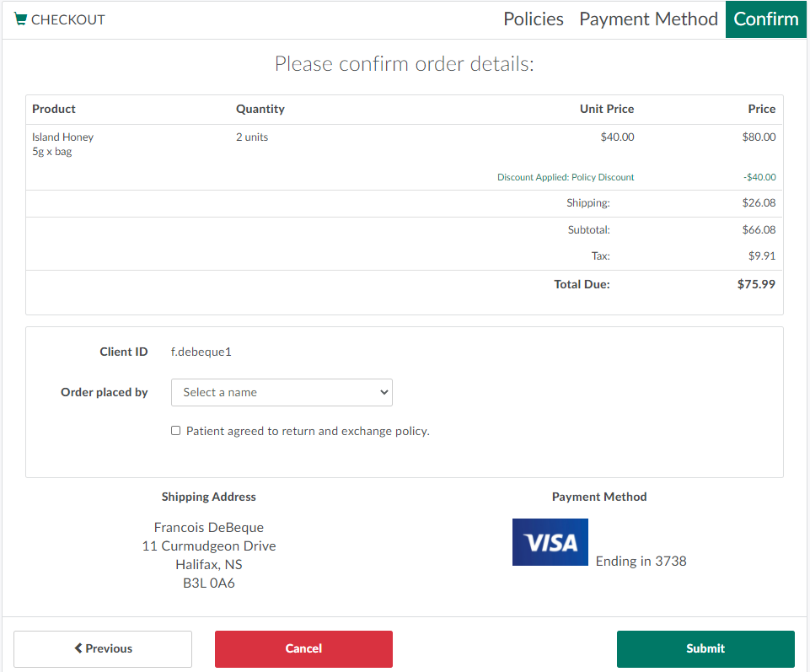Image resolution: width=810 pixels, height=672 pixels.
Task: Click the shopping cart icon beside Checkout
Action: (x=20, y=19)
